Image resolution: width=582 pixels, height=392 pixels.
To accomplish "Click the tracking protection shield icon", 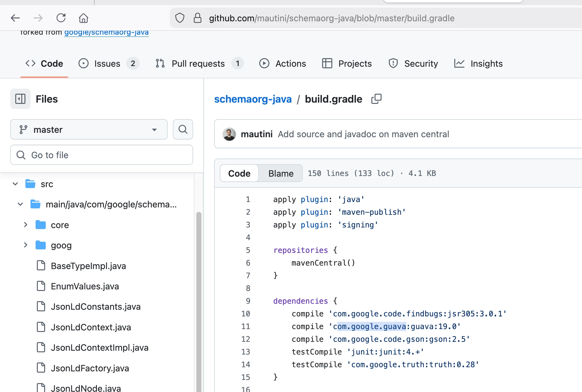I will pyautogui.click(x=180, y=18).
